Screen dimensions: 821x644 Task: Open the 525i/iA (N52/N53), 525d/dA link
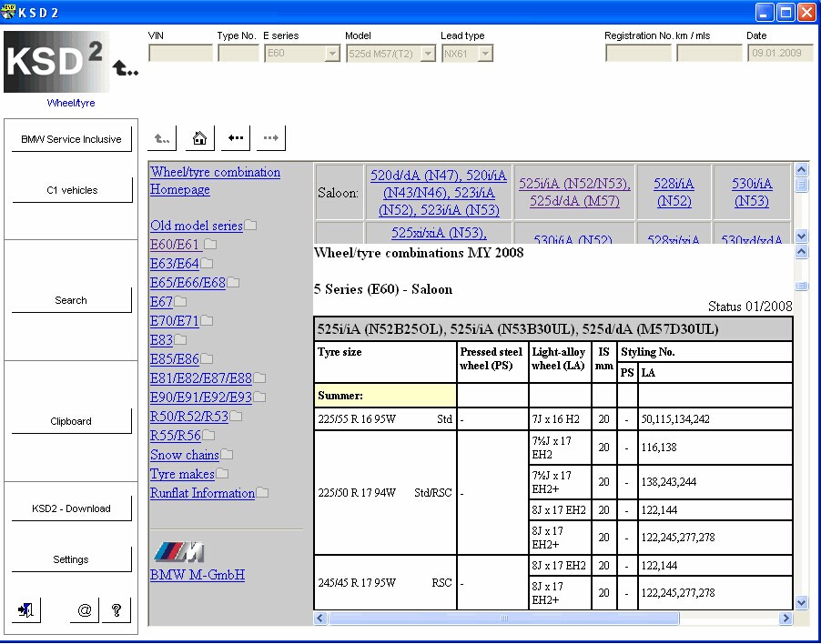574,192
